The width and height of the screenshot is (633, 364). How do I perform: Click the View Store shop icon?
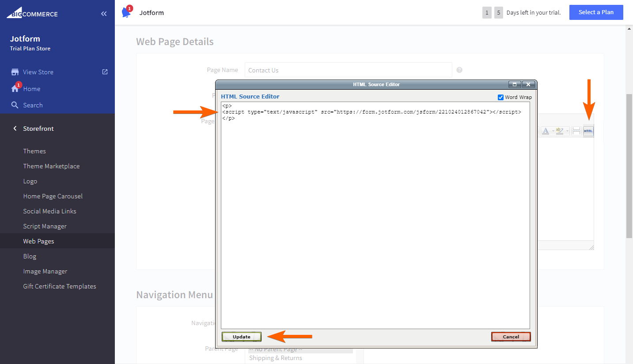15,72
